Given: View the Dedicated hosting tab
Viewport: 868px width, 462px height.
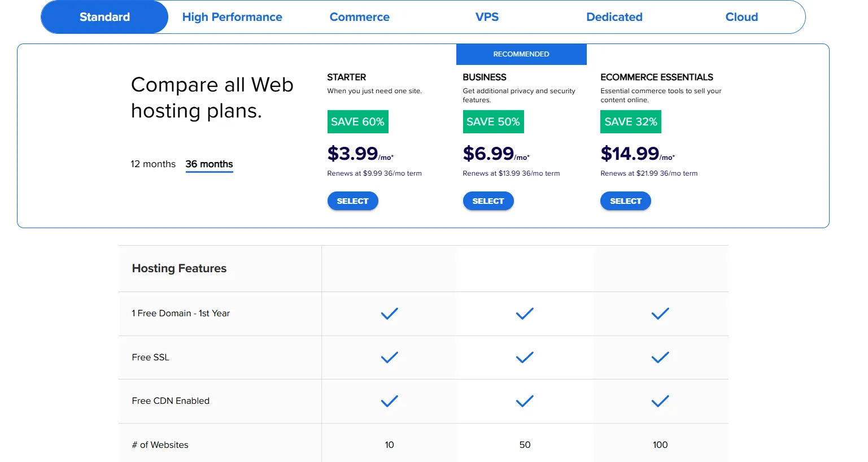Looking at the screenshot, I should (x=614, y=17).
